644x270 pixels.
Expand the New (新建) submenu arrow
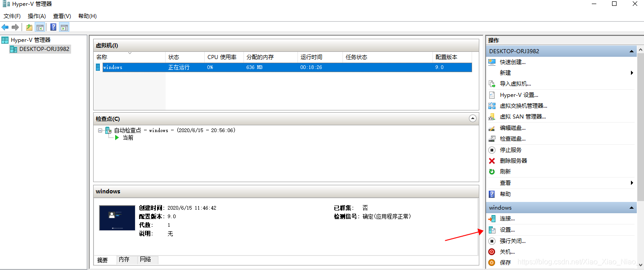coord(632,73)
